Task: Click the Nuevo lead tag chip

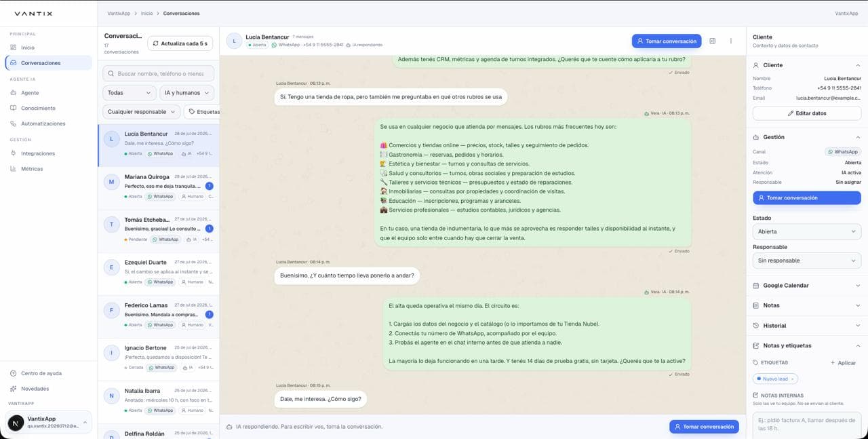Action: tap(775, 379)
